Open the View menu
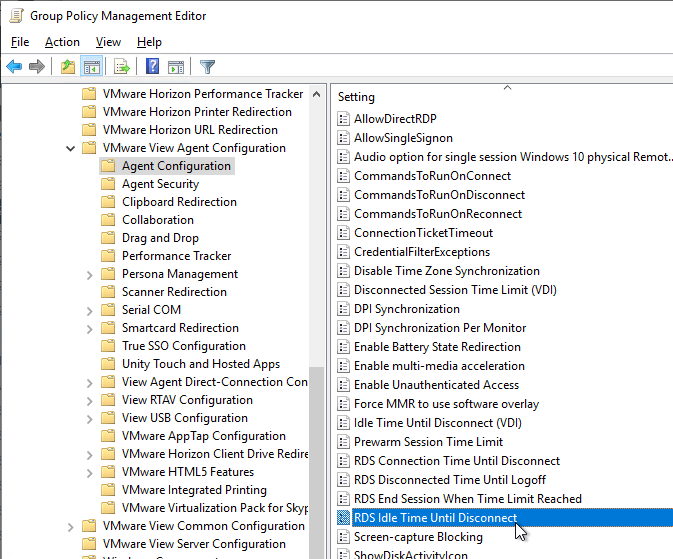This screenshot has height=559, width=673. click(108, 42)
